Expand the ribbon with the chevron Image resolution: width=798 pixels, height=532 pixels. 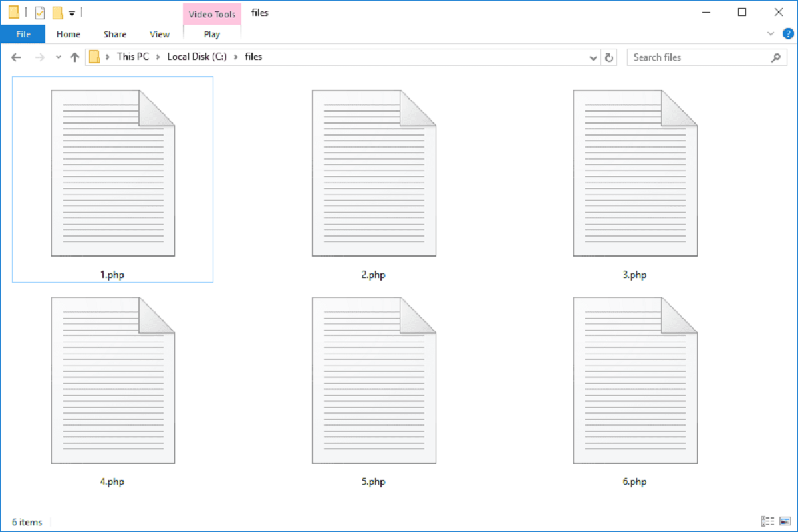click(x=771, y=34)
